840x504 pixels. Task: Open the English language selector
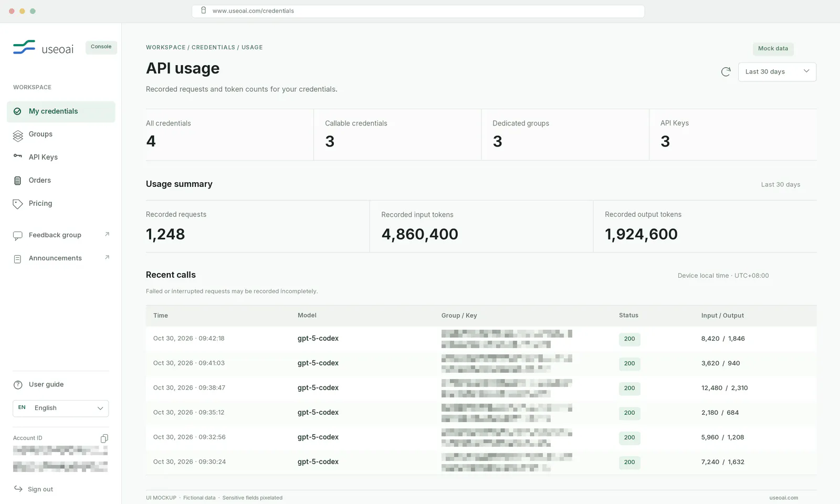(x=61, y=408)
